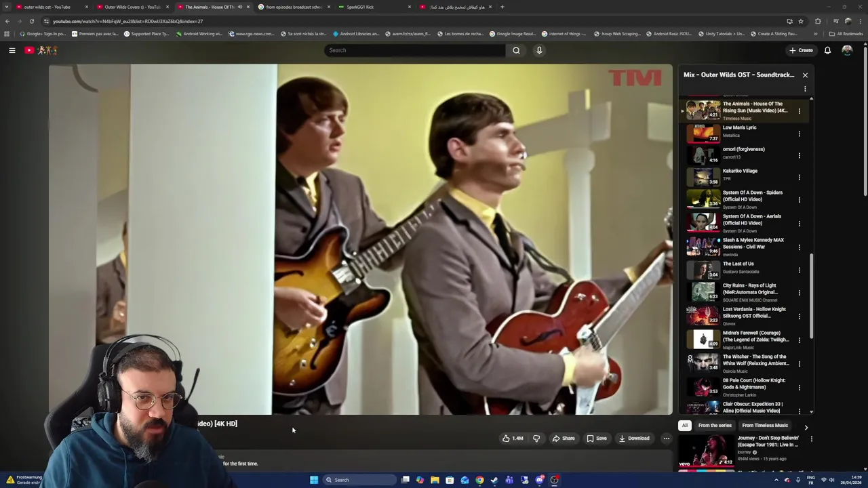Switch to outer wilds ost browser tab

(x=51, y=7)
